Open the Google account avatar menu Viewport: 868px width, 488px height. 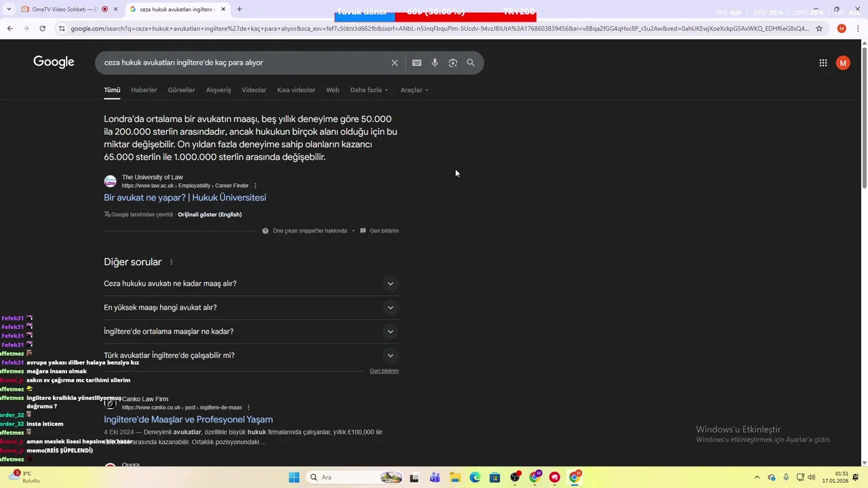tap(843, 62)
